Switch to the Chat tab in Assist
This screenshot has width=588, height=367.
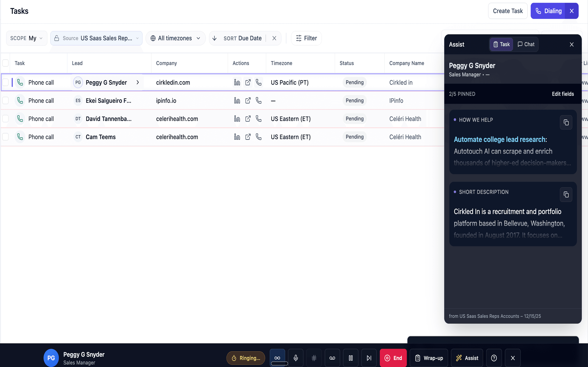click(x=526, y=44)
